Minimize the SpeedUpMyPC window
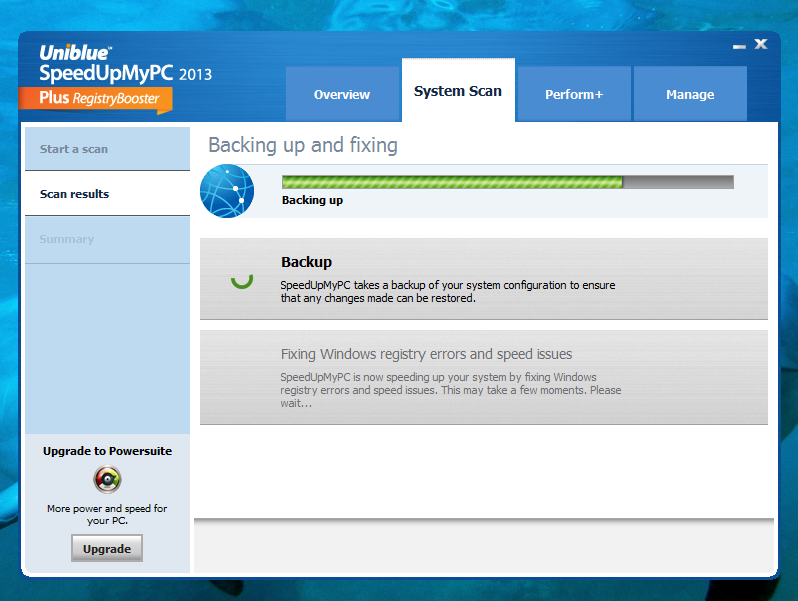 pyautogui.click(x=739, y=45)
